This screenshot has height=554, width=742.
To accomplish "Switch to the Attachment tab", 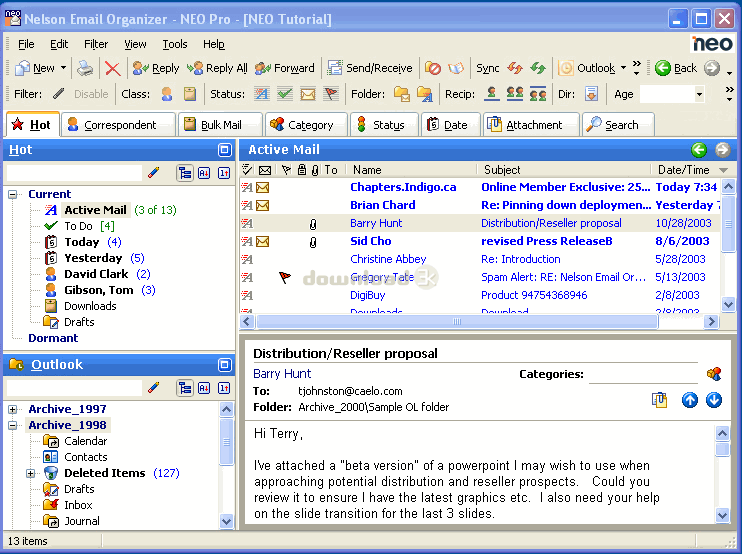I will point(531,125).
